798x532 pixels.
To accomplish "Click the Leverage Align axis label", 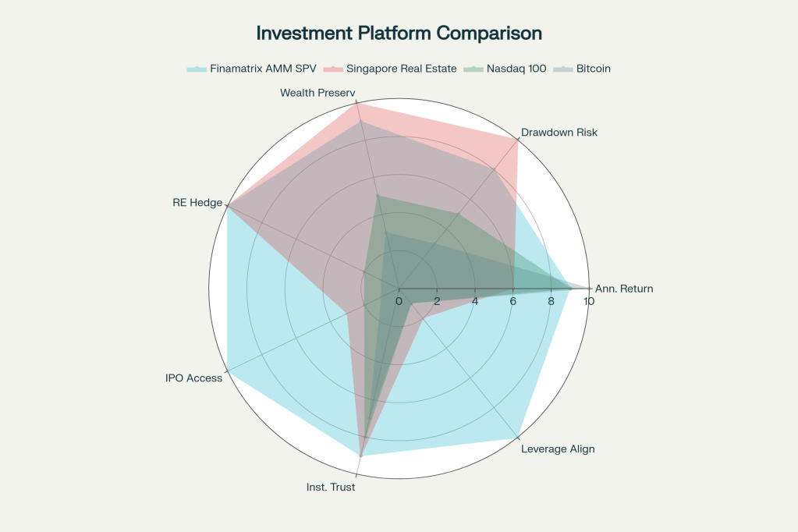I will click(558, 449).
